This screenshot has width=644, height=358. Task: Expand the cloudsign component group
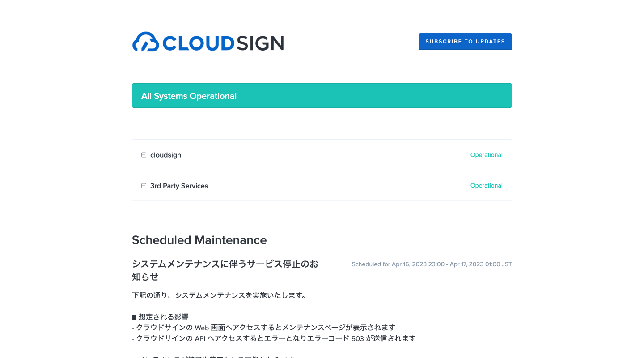pyautogui.click(x=144, y=155)
